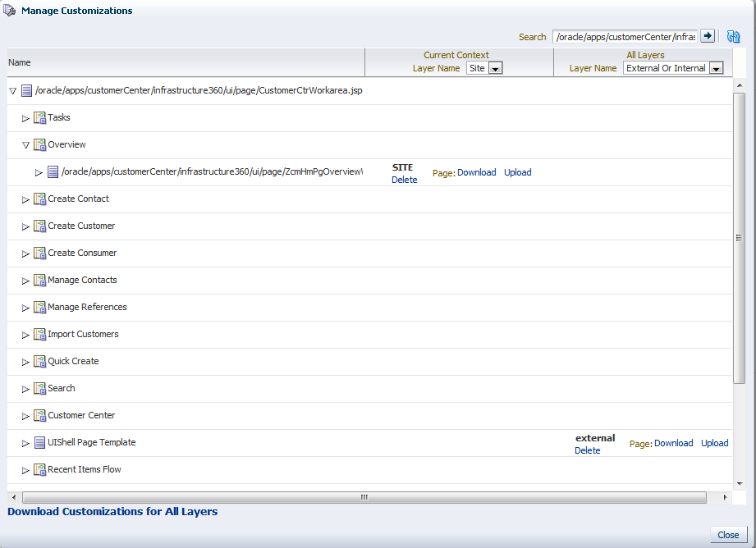Screen dimensions: 756x548
Task: Open the All Layers Layer Name dropdown
Action: tap(673, 68)
